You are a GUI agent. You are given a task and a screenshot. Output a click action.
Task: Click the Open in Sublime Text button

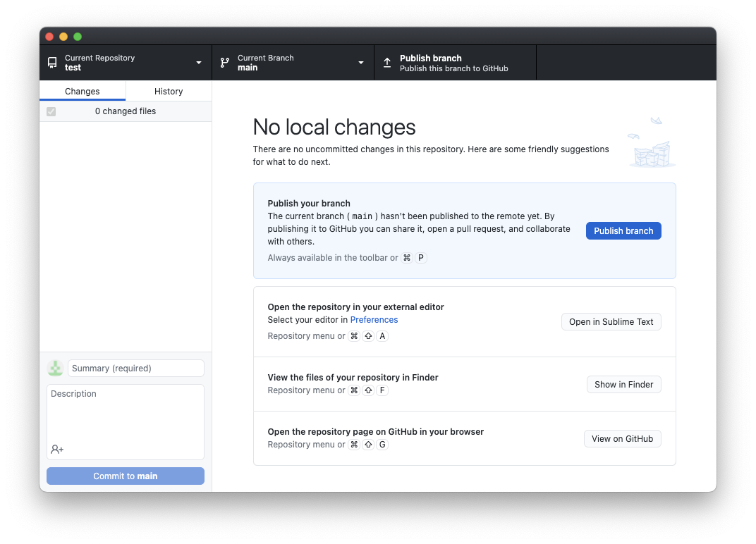click(x=611, y=321)
